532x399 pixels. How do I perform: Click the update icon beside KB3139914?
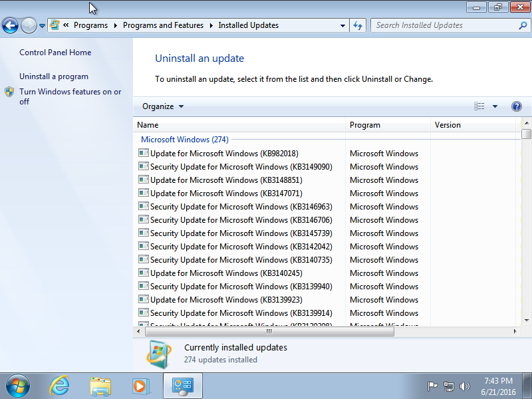coord(144,312)
